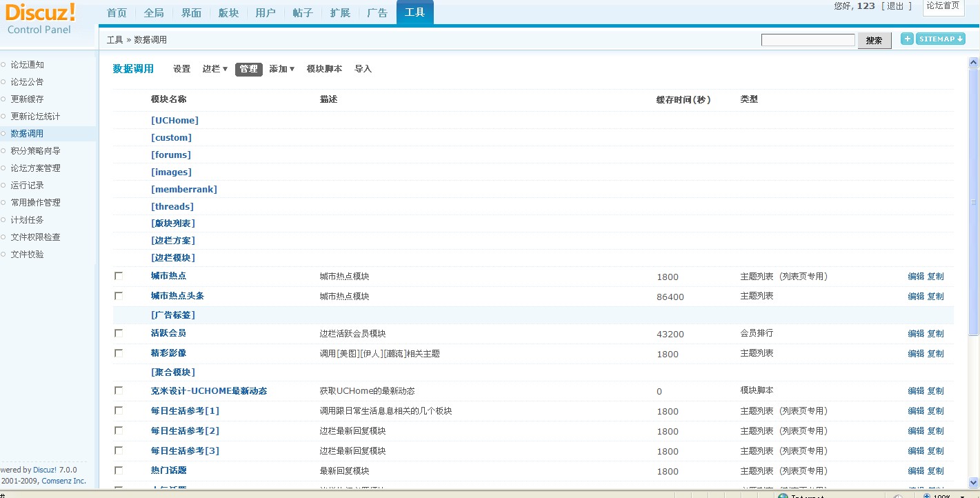
Task: Switch to the 界面 top tab
Action: [191, 13]
